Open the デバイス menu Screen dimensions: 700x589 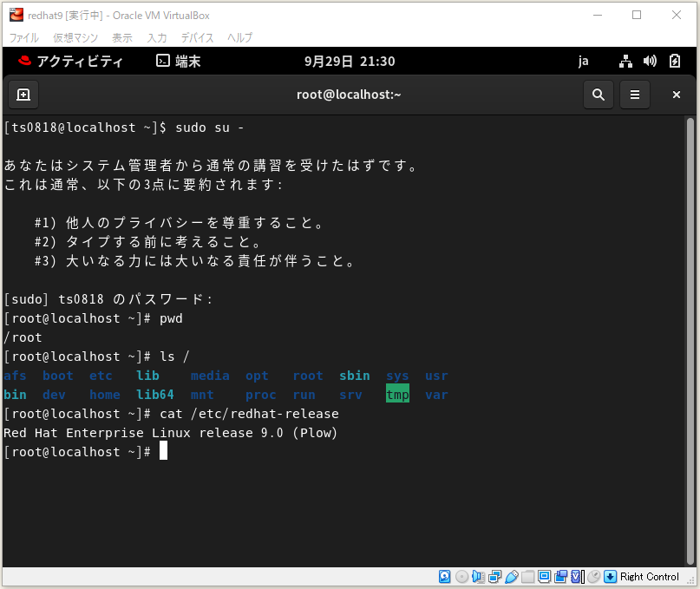tap(197, 37)
